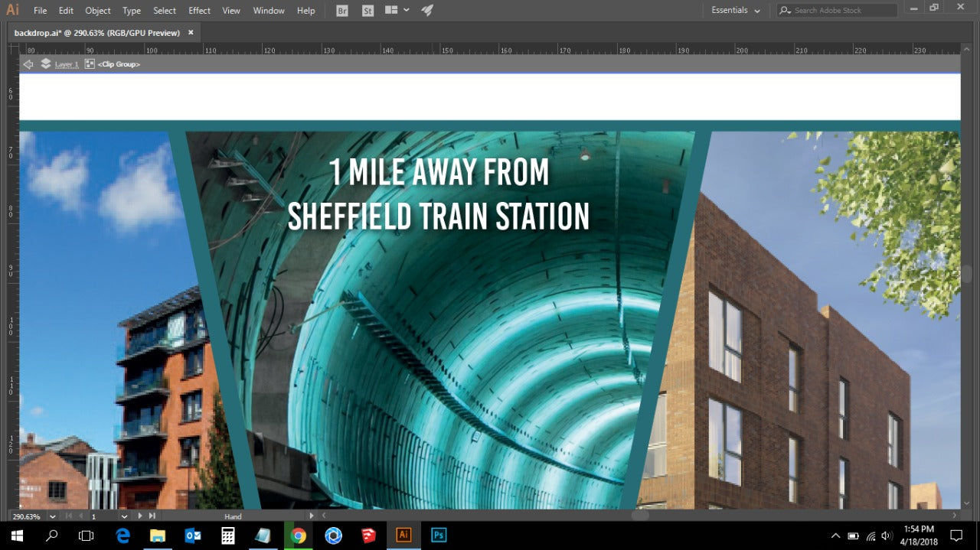Click the horizontal scrollbar left arrow
980x550 pixels.
324,516
